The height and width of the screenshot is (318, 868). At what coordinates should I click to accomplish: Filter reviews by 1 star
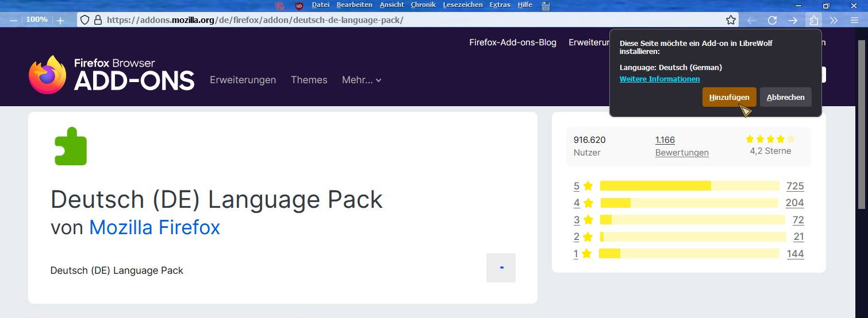point(583,254)
